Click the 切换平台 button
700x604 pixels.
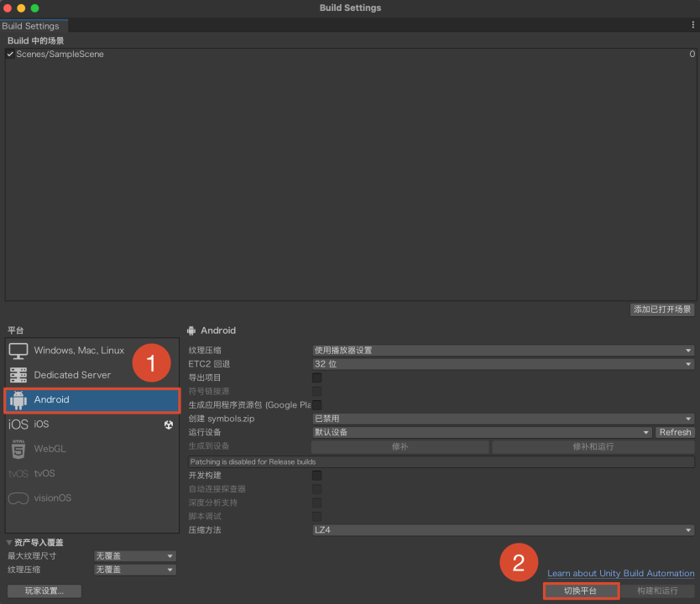click(581, 591)
